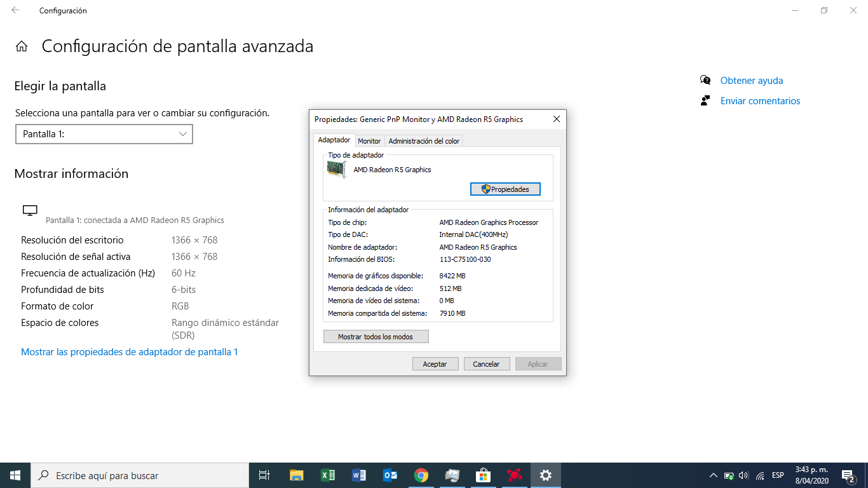Click the 8422 MB memory value
Viewport: 868px width, 488px height.
(452, 276)
